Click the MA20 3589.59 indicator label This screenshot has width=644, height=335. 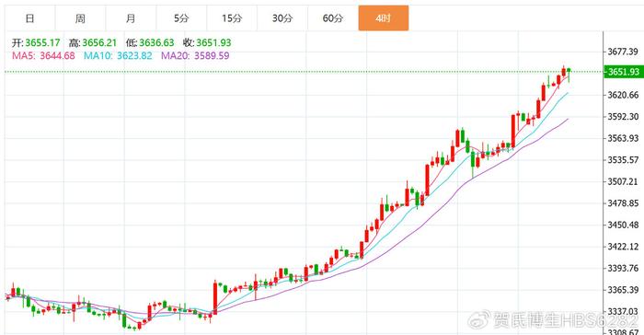[x=195, y=55]
